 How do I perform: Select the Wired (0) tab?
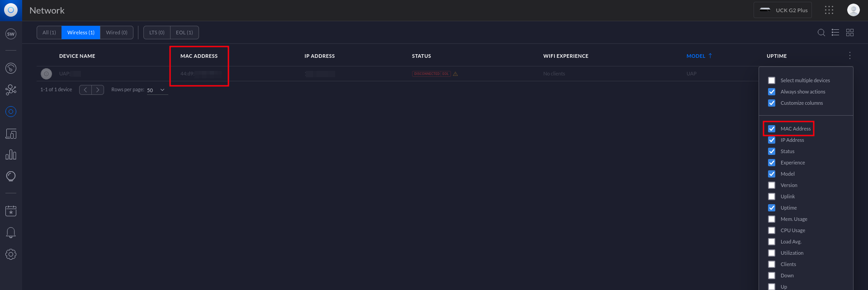click(x=117, y=33)
